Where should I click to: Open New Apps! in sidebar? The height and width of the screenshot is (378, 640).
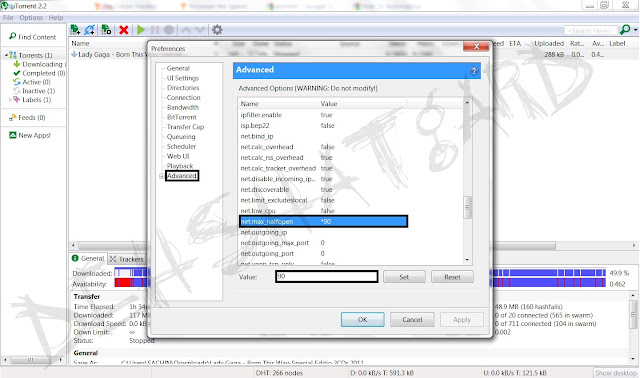click(30, 135)
